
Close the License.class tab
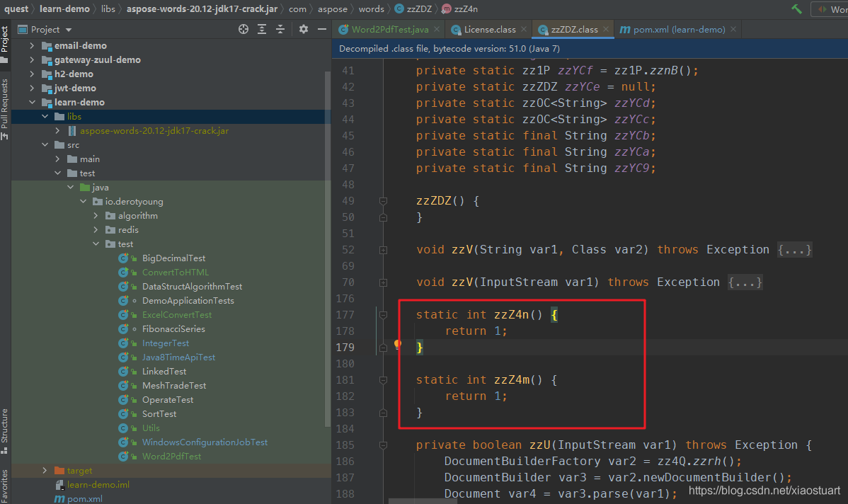coord(524,29)
